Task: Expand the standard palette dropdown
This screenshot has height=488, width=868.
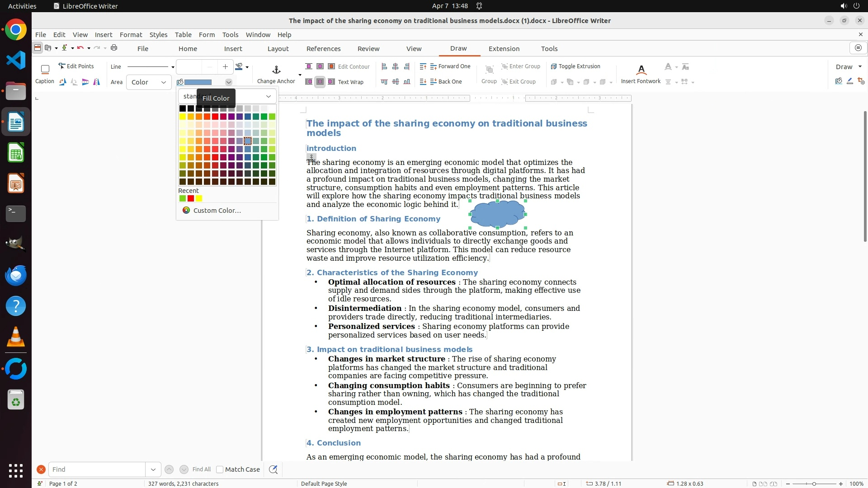Action: tap(268, 96)
